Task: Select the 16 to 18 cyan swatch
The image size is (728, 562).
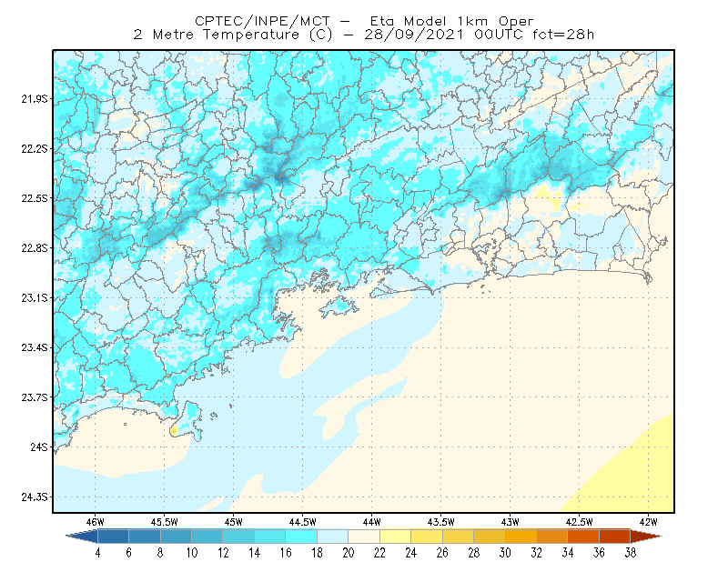Action: 301,537
